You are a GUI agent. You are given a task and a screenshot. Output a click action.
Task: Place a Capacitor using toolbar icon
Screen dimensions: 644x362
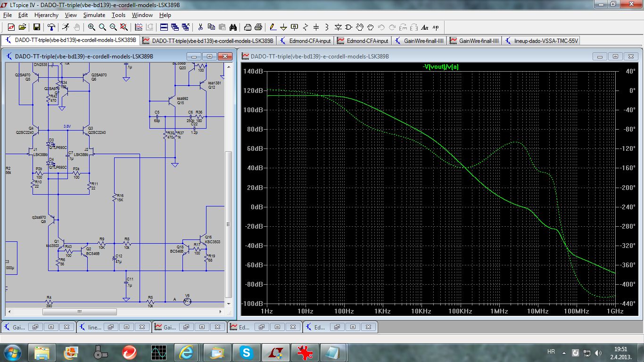[316, 27]
